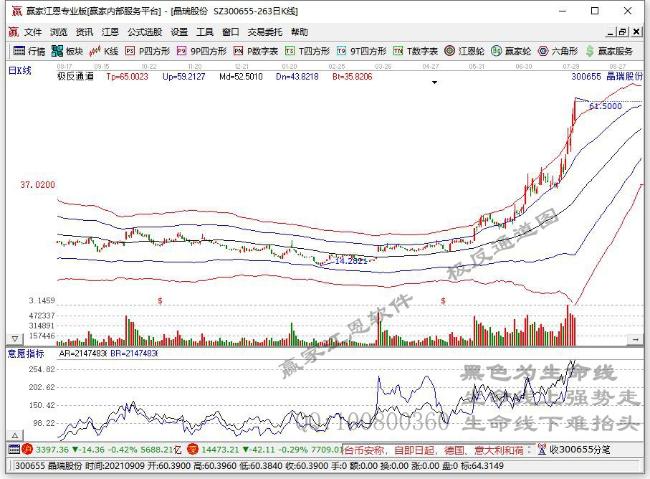650x479 pixels.
Task: Click the 日K线 period label
Action: click(20, 70)
